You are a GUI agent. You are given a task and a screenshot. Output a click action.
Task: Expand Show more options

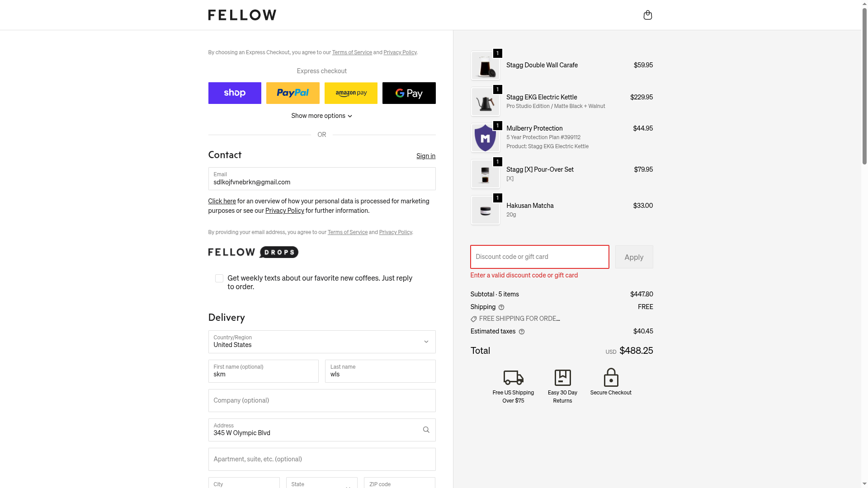[321, 116]
